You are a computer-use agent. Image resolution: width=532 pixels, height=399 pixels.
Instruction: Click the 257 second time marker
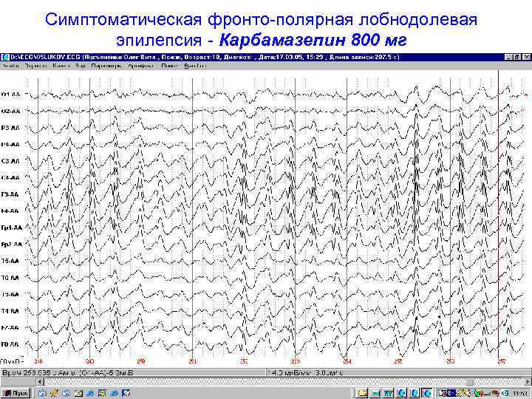502,361
